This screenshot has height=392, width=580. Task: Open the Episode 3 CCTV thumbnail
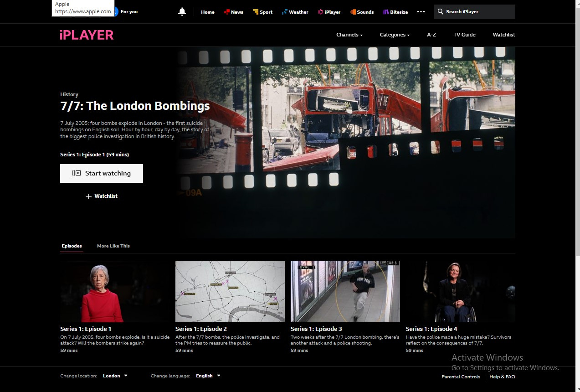(x=345, y=291)
